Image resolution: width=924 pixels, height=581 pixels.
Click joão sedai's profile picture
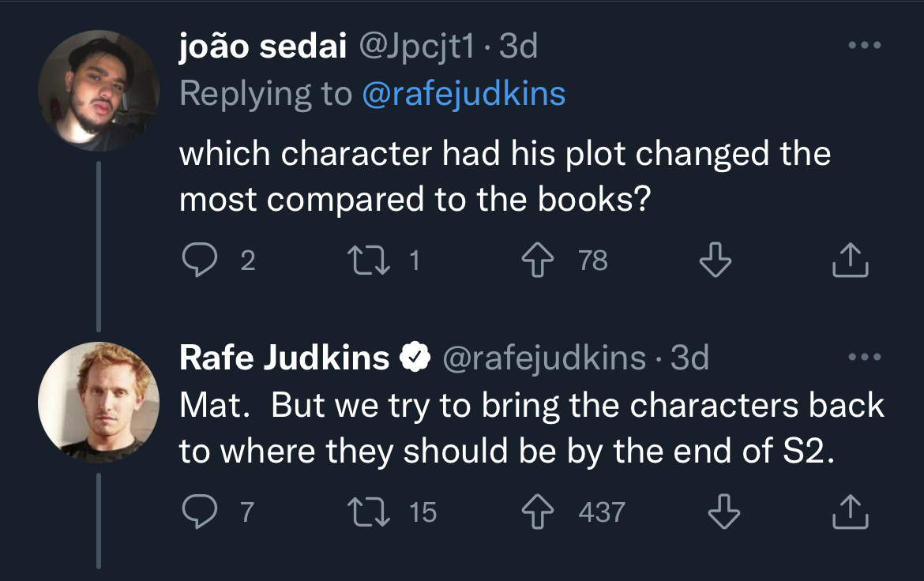[x=99, y=90]
